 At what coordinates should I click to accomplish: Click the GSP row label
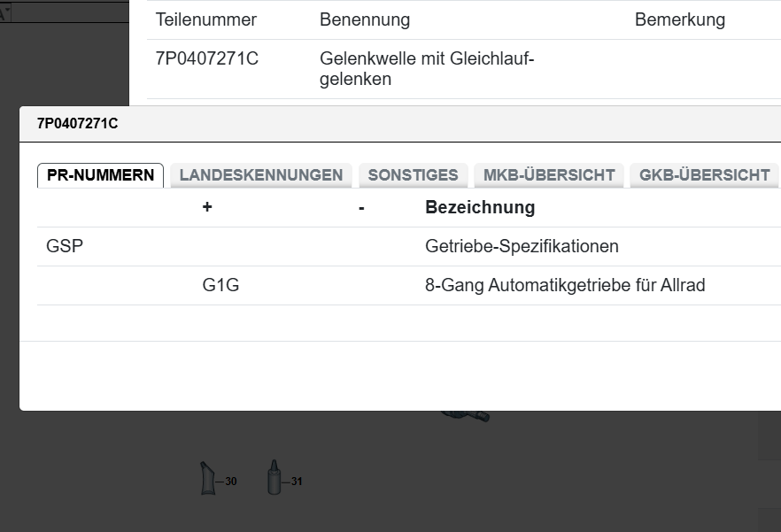point(65,246)
